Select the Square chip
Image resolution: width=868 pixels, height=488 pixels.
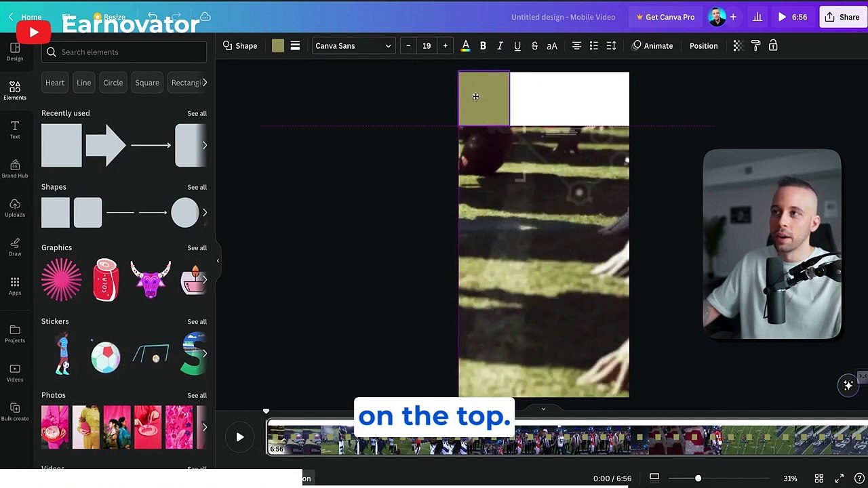[147, 83]
